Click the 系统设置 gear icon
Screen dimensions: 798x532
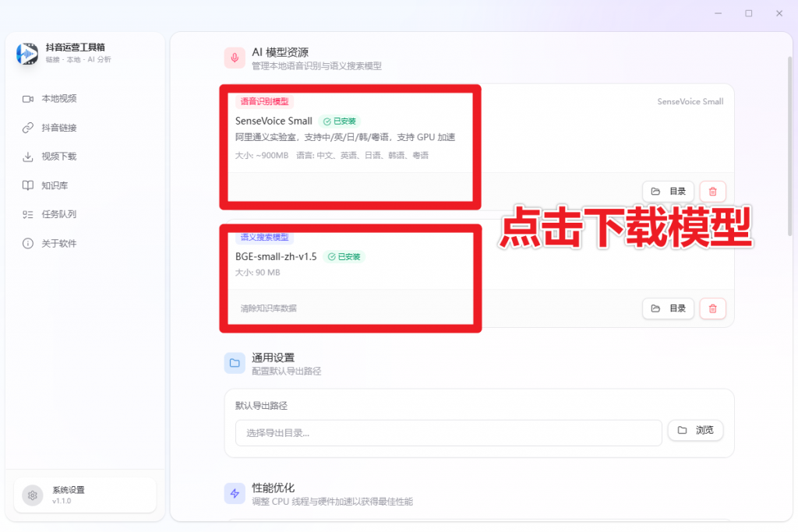coord(33,495)
